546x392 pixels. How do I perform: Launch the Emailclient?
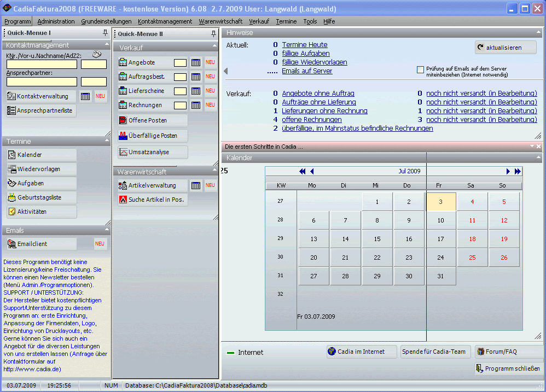pos(42,244)
